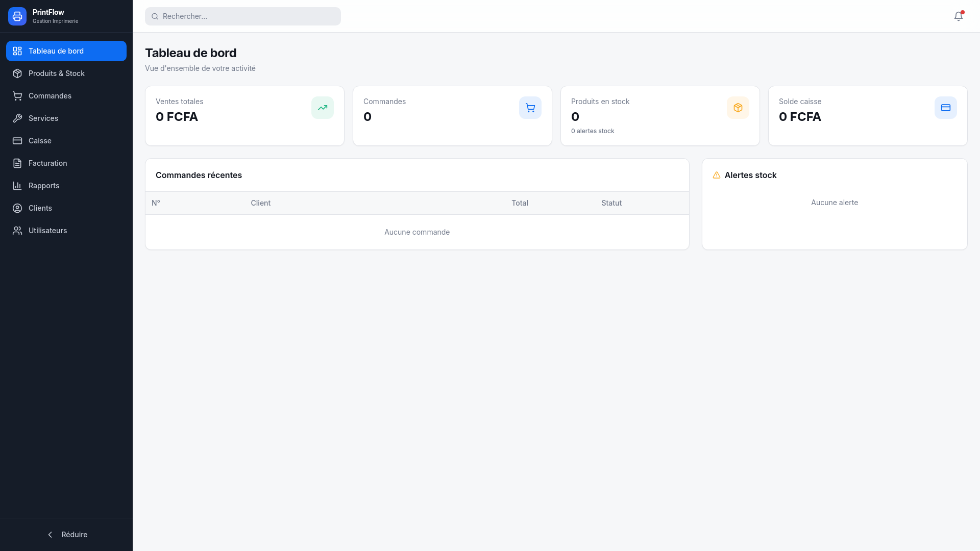The image size is (980, 551).
Task: Open the Facturation section
Action: click(66, 163)
